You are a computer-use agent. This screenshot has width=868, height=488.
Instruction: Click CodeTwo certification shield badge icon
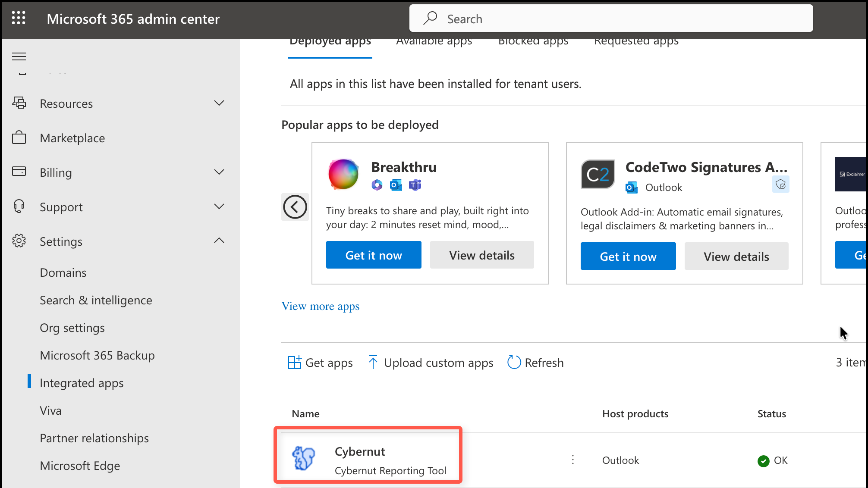pos(780,185)
